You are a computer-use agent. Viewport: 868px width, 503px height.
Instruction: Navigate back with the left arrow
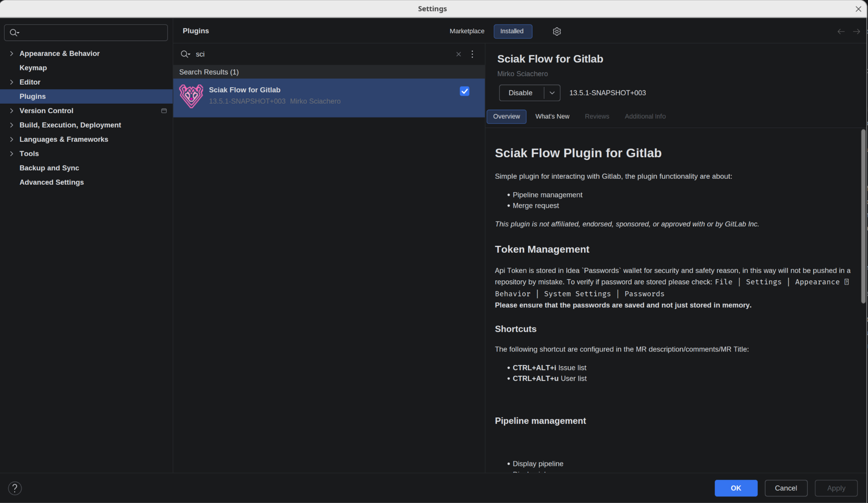pyautogui.click(x=841, y=31)
